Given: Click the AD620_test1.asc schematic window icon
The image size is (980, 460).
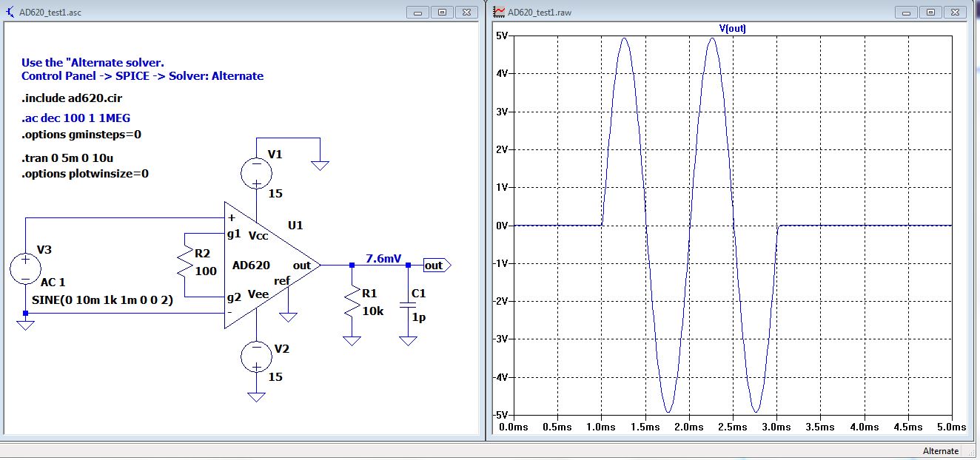Looking at the screenshot, I should [x=10, y=13].
